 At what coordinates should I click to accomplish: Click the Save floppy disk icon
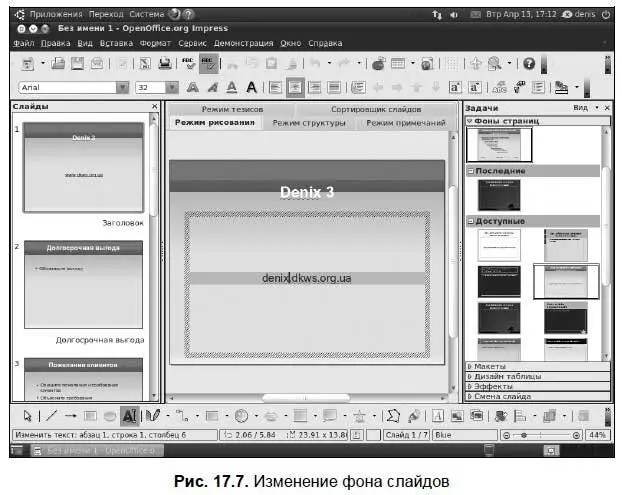tap(77, 63)
